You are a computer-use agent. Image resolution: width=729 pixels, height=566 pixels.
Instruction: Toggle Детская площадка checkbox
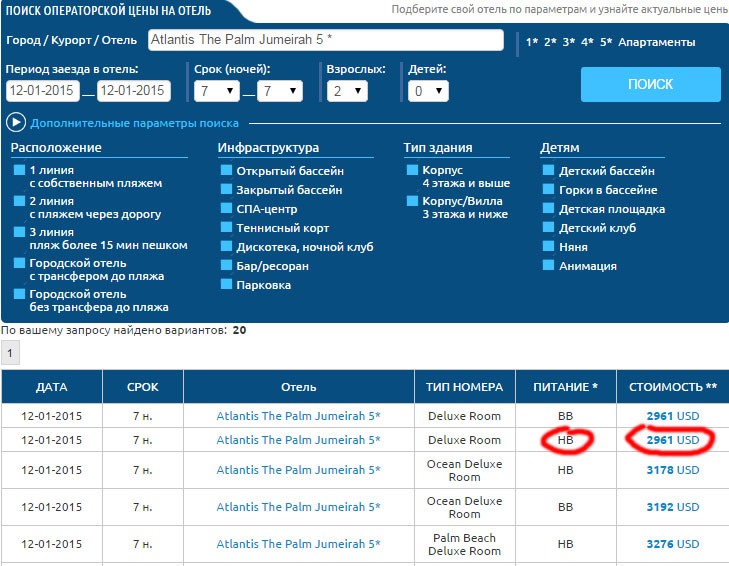pos(549,208)
